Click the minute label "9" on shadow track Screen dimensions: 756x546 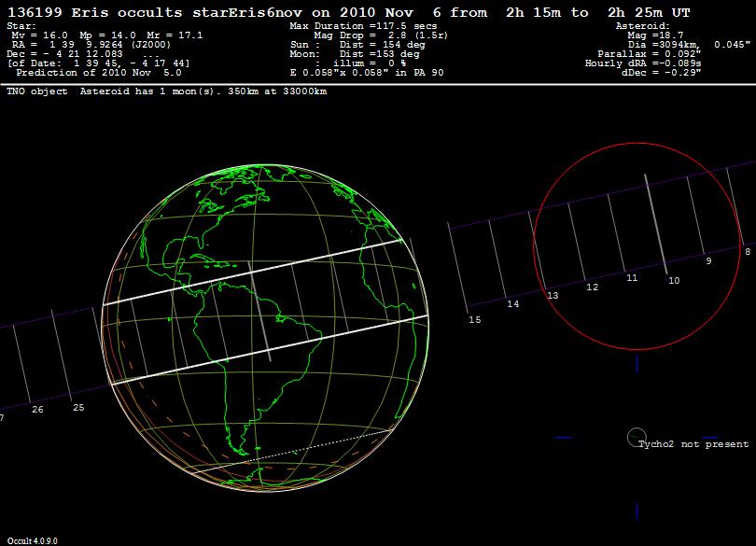(x=708, y=261)
